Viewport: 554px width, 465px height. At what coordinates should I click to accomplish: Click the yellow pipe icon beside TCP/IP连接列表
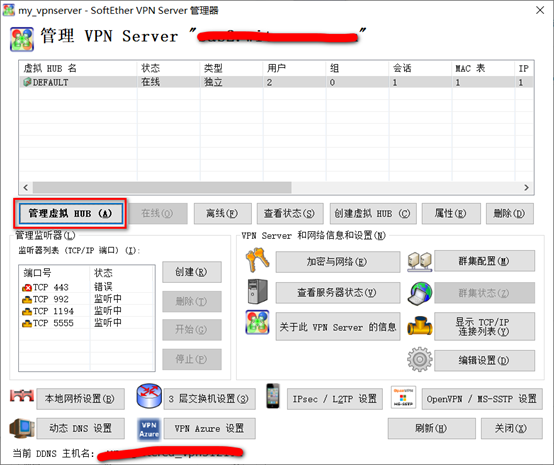tap(419, 326)
